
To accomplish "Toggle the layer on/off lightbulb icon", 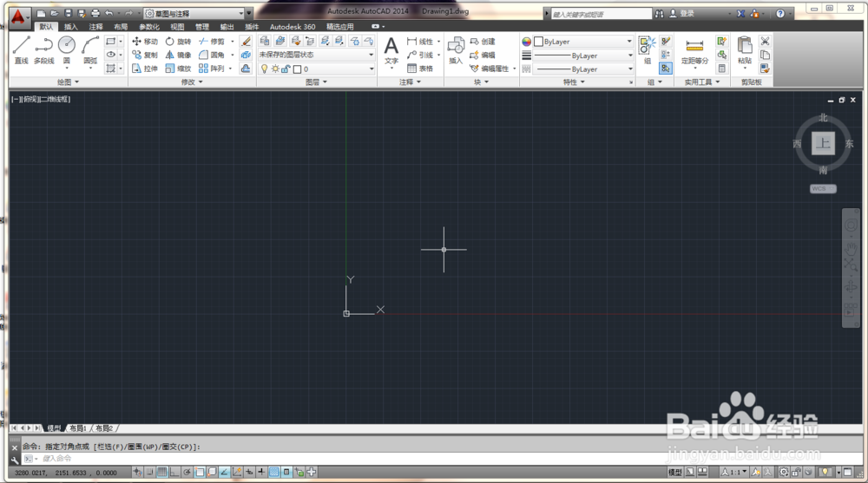I will point(265,69).
